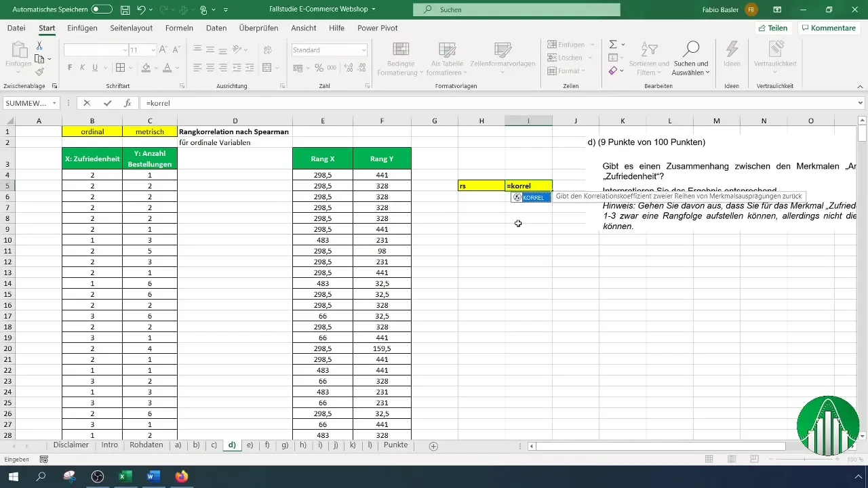Toggle left text alignment

pos(197,68)
